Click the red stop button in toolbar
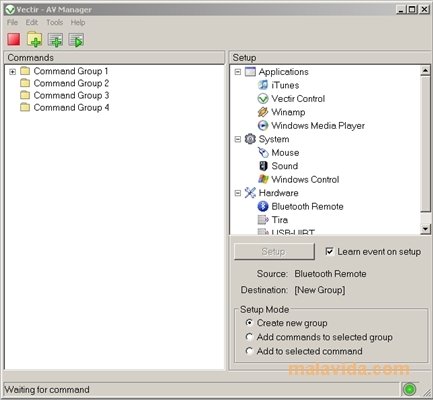Screen dimensions: 433x400 [x=14, y=39]
